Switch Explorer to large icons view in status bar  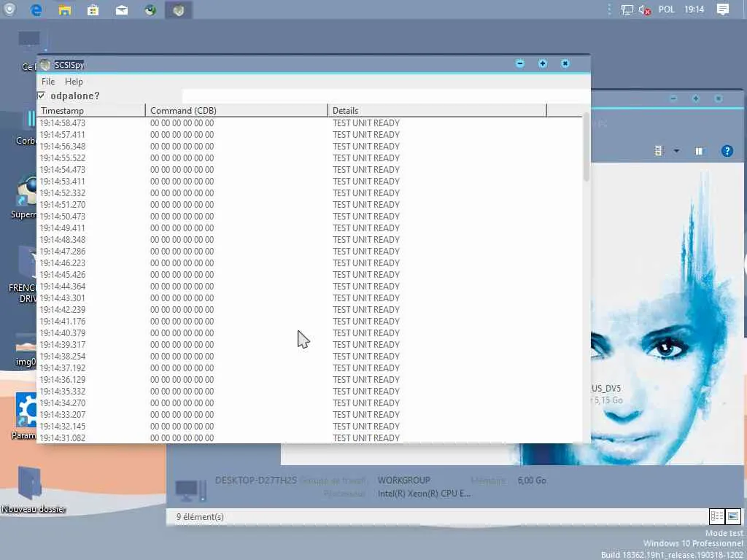point(732,516)
